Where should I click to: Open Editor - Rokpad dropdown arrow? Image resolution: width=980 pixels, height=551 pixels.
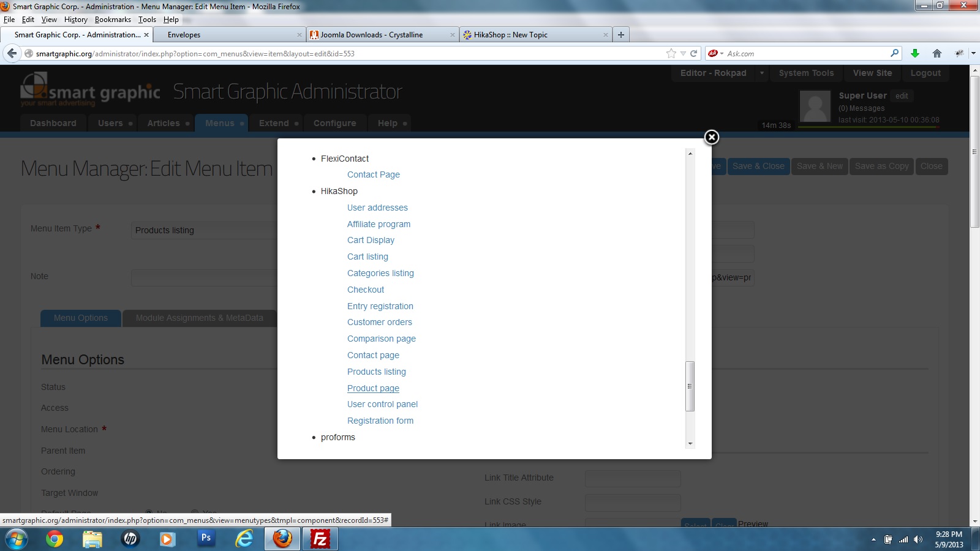click(x=762, y=73)
